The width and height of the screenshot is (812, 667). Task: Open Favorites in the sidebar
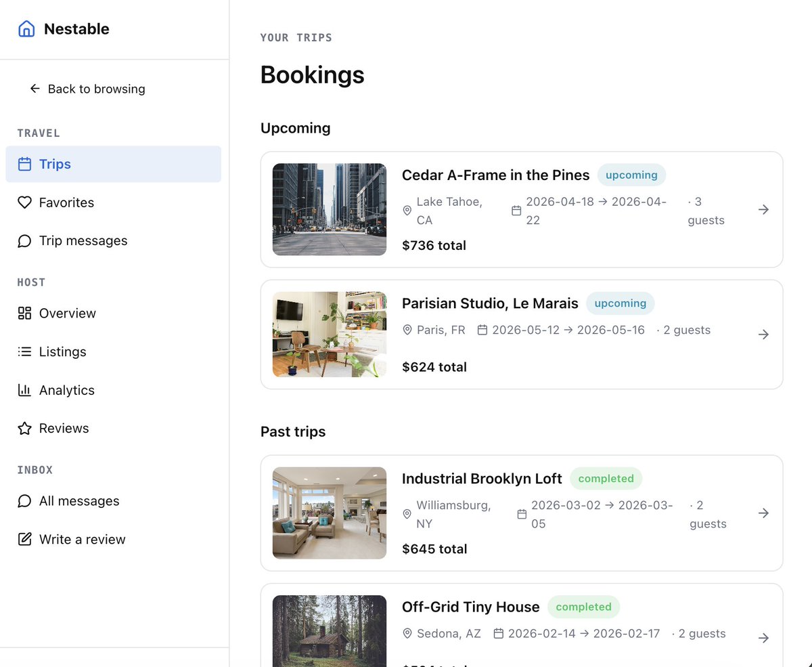point(114,202)
